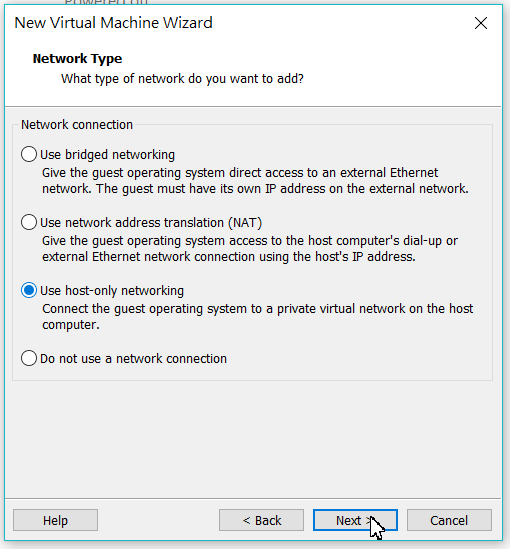Cancel the New Virtual Machine Wizard

[449, 520]
